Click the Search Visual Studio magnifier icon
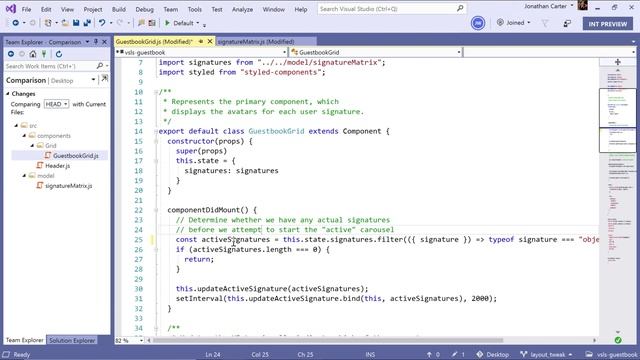 [460, 8]
